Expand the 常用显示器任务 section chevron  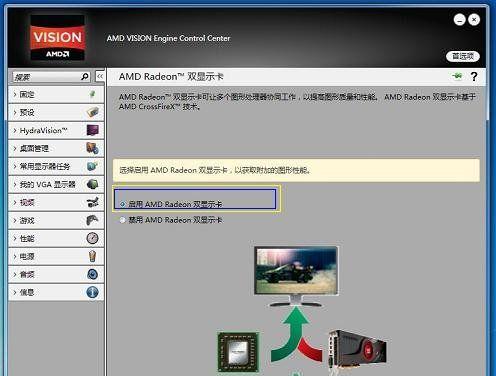pyautogui.click(x=15, y=166)
